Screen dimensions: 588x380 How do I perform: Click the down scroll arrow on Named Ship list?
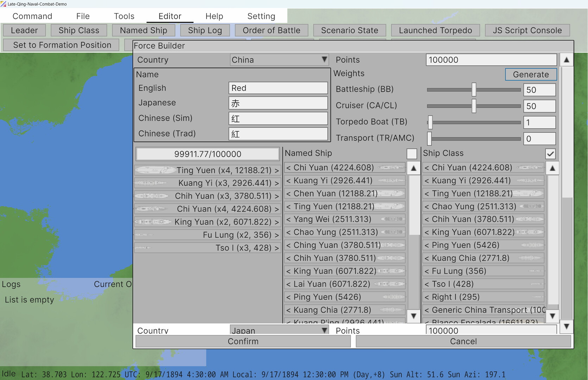(413, 316)
